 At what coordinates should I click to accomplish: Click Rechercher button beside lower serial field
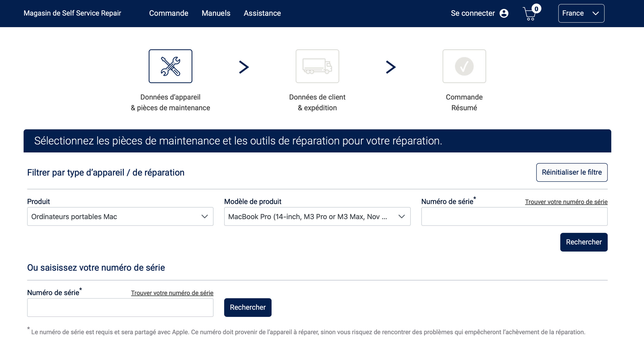point(248,307)
